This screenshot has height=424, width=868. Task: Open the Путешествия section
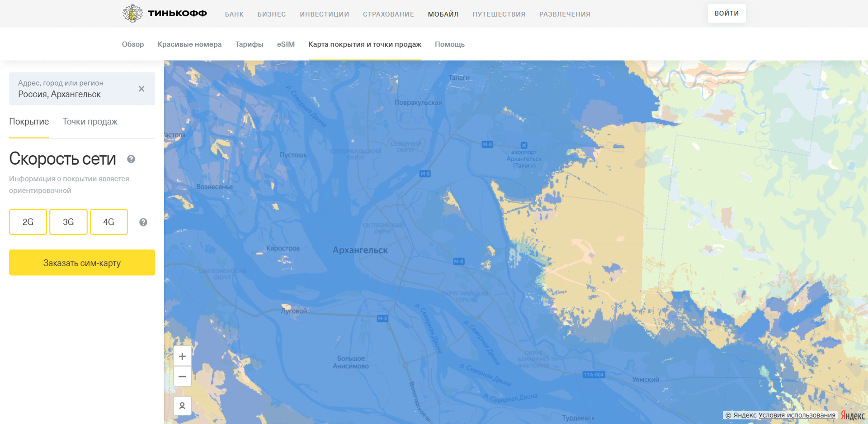pyautogui.click(x=499, y=14)
